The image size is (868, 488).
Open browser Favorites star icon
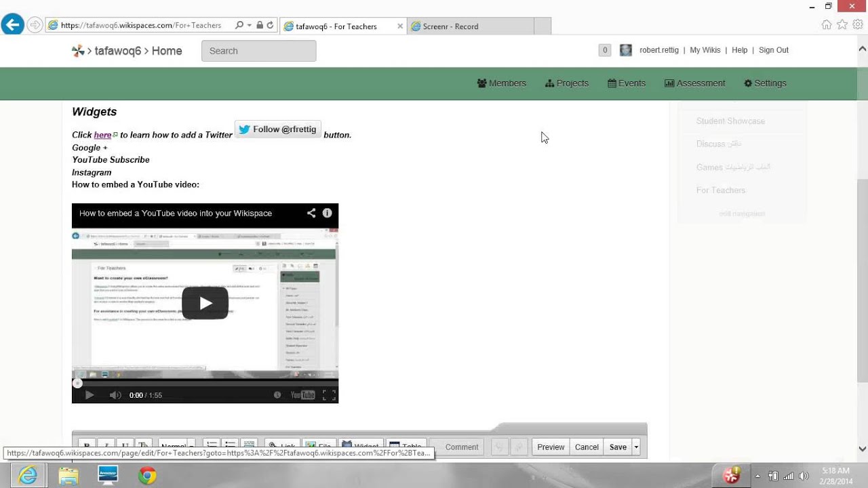tap(842, 25)
